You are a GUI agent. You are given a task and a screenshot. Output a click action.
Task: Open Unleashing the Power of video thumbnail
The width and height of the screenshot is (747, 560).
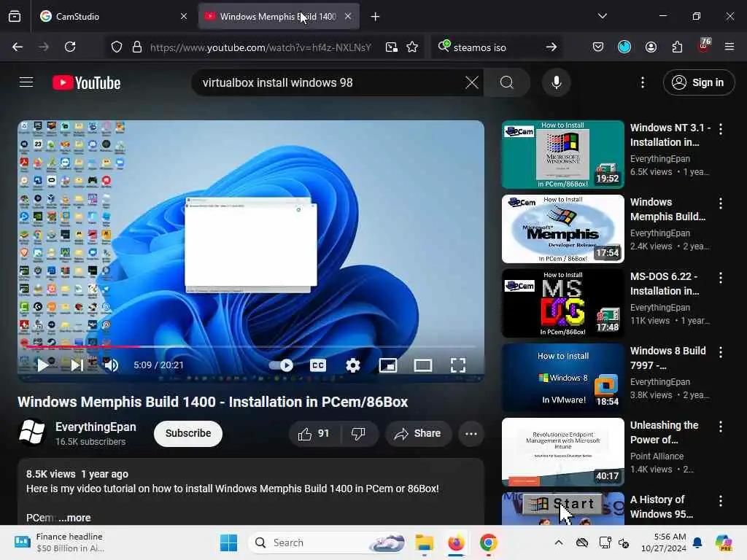pos(562,452)
